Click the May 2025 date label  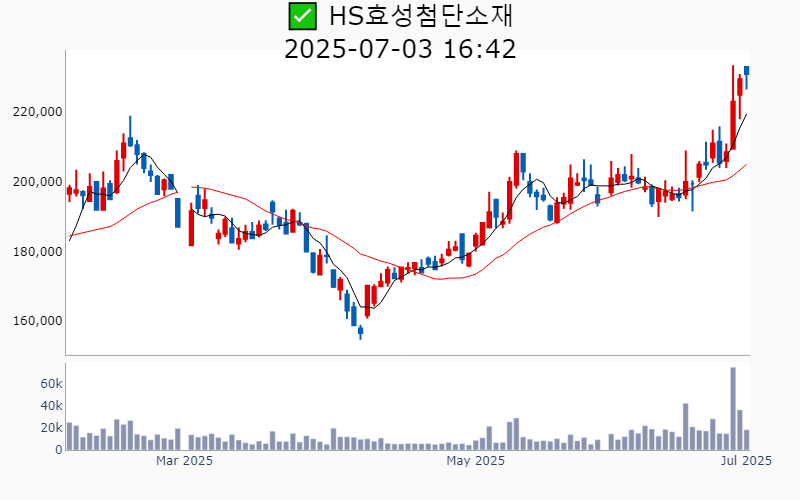coord(476,461)
